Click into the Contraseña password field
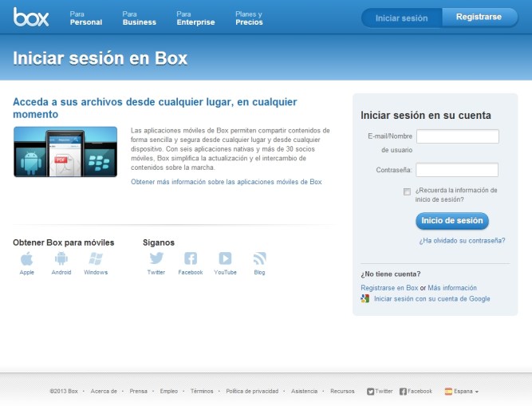The width and height of the screenshot is (532, 406). 457,170
